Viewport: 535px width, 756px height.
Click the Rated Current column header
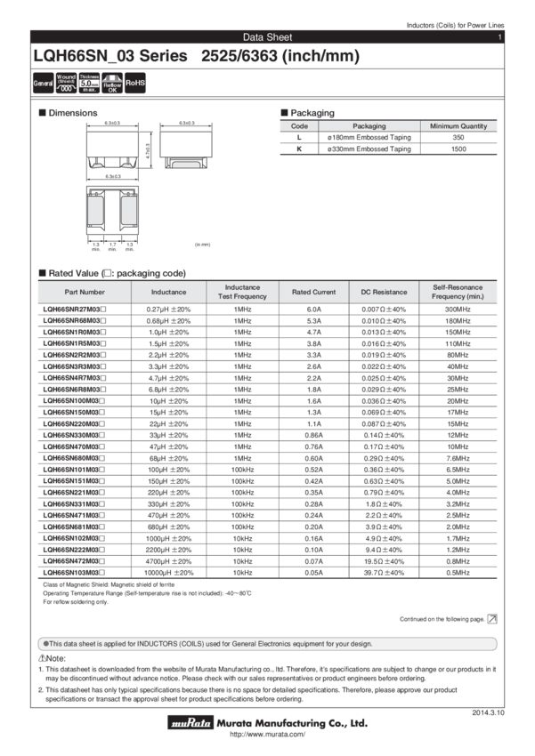pos(313,292)
